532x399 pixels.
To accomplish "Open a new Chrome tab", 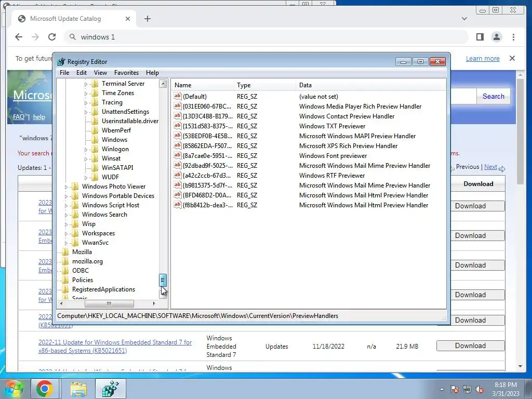I will tap(147, 19).
